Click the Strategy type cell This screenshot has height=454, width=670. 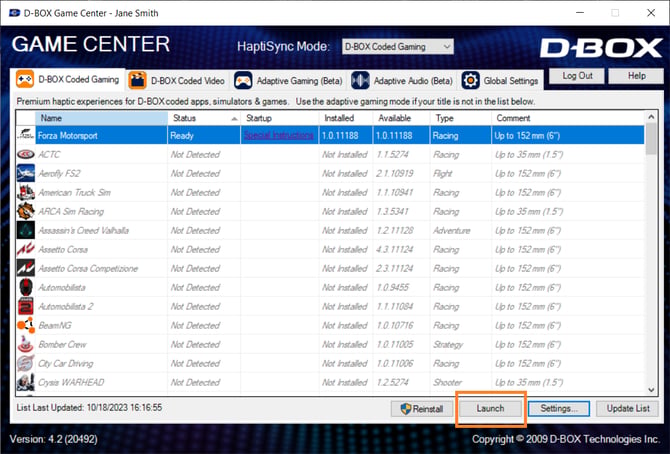click(448, 345)
